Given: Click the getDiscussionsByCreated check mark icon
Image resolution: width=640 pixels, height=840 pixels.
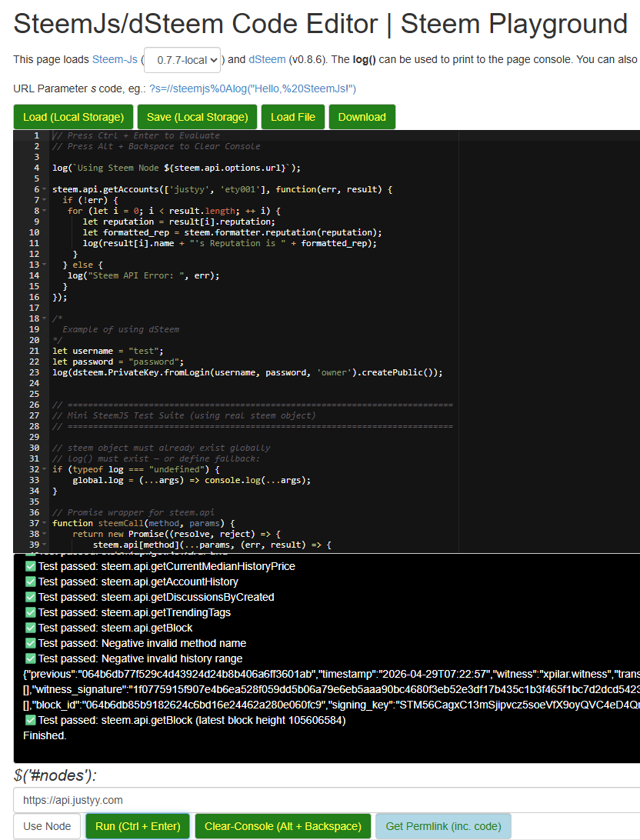Looking at the screenshot, I should (30, 597).
